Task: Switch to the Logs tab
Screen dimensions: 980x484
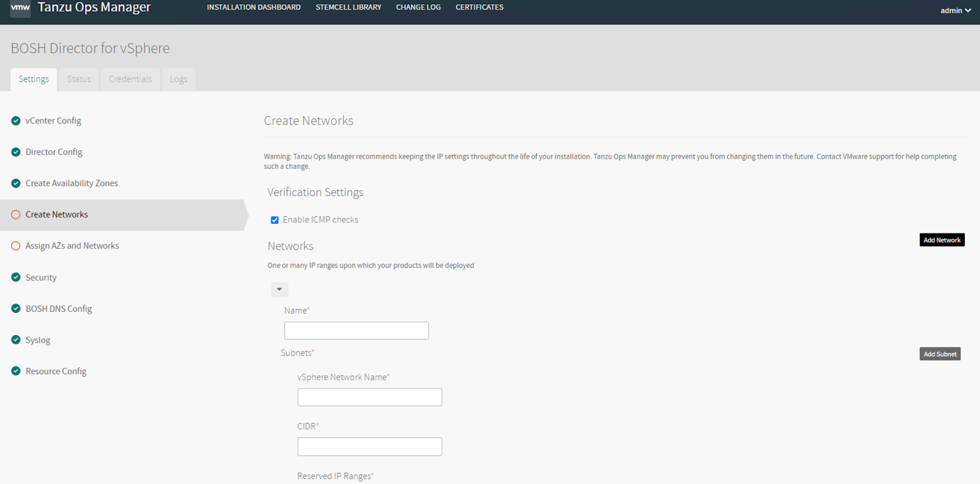Action: pyautogui.click(x=178, y=79)
